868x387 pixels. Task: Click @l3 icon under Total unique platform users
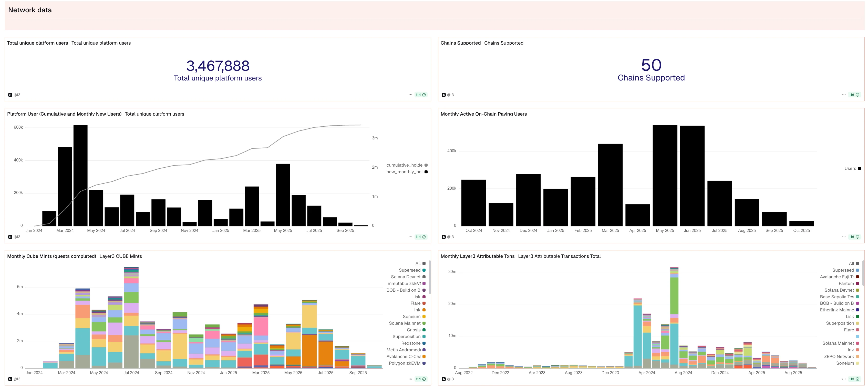[x=10, y=95]
